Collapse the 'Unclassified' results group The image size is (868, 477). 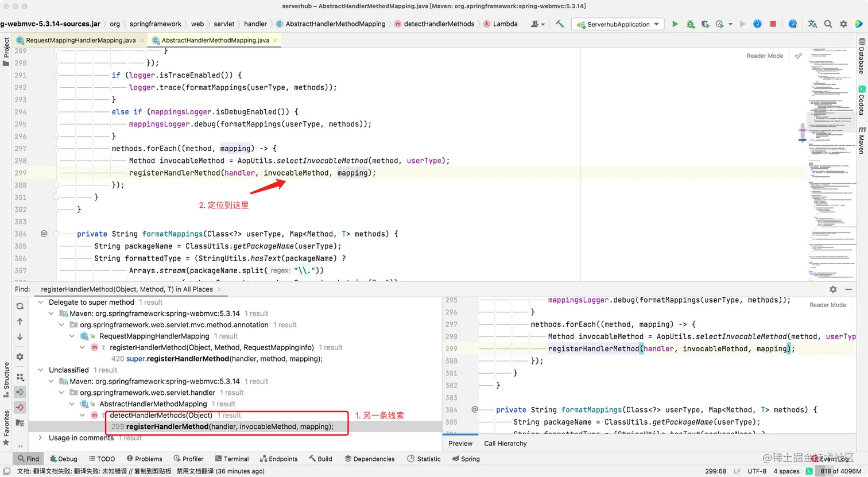(41, 370)
